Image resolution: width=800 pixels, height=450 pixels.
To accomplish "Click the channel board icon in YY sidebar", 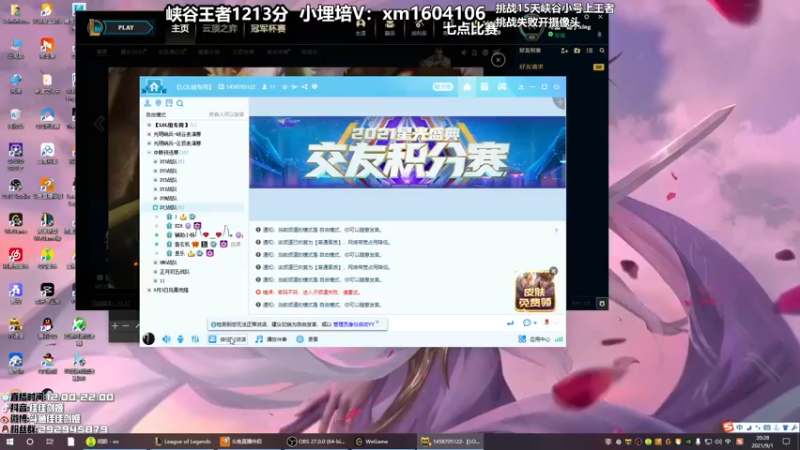I will [x=169, y=103].
